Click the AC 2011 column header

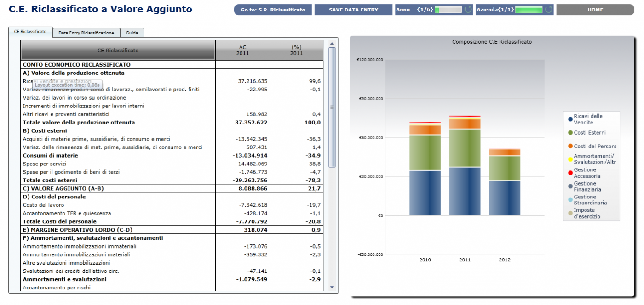click(x=243, y=50)
